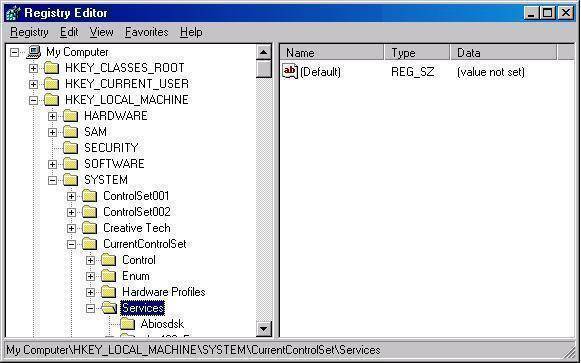This screenshot has width=581, height=363.
Task: Click the ControlSet001 folder icon
Action: [x=89, y=196]
